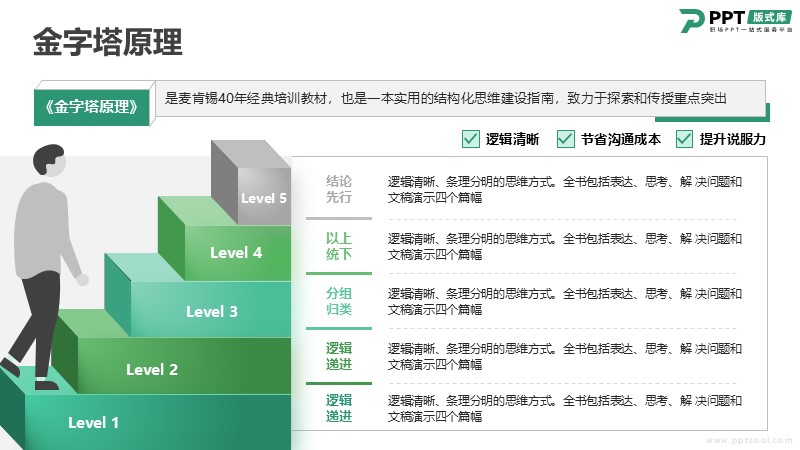
Task: Toggle the 提升说服力 checkbox
Action: click(684, 139)
